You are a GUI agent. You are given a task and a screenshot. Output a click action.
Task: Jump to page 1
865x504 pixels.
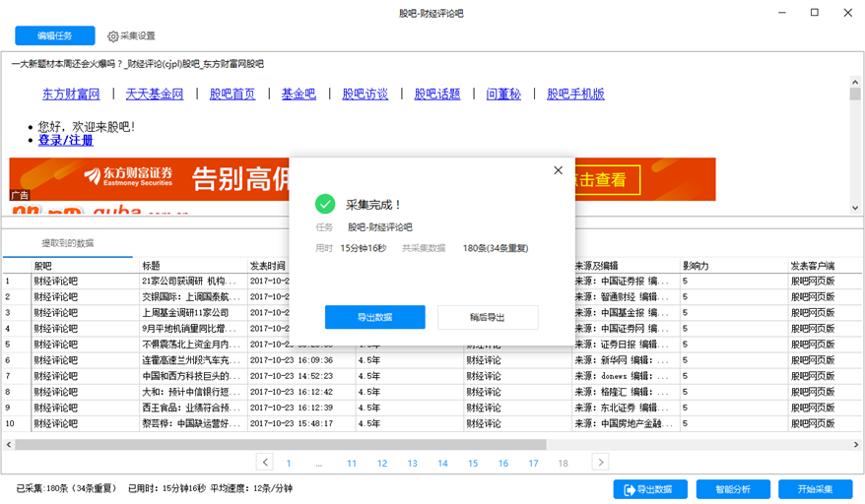pyautogui.click(x=289, y=464)
